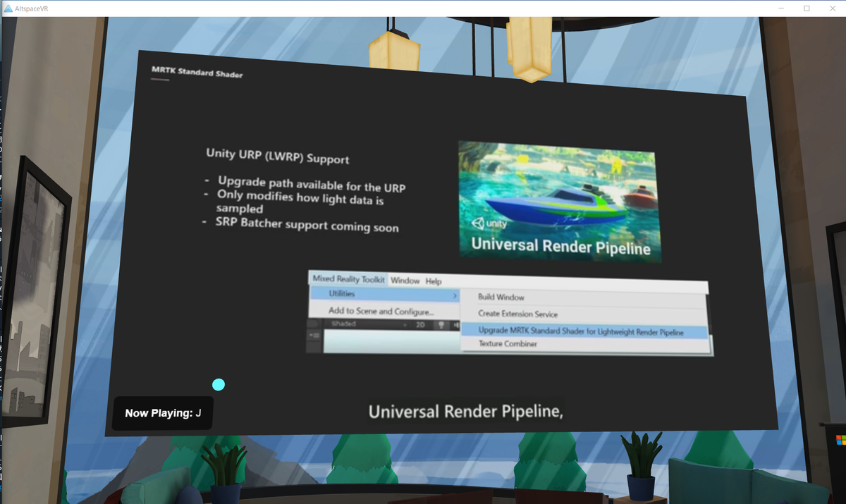Expand the Utilities submenu arrow
Image resolution: width=846 pixels, height=504 pixels.
click(x=455, y=295)
